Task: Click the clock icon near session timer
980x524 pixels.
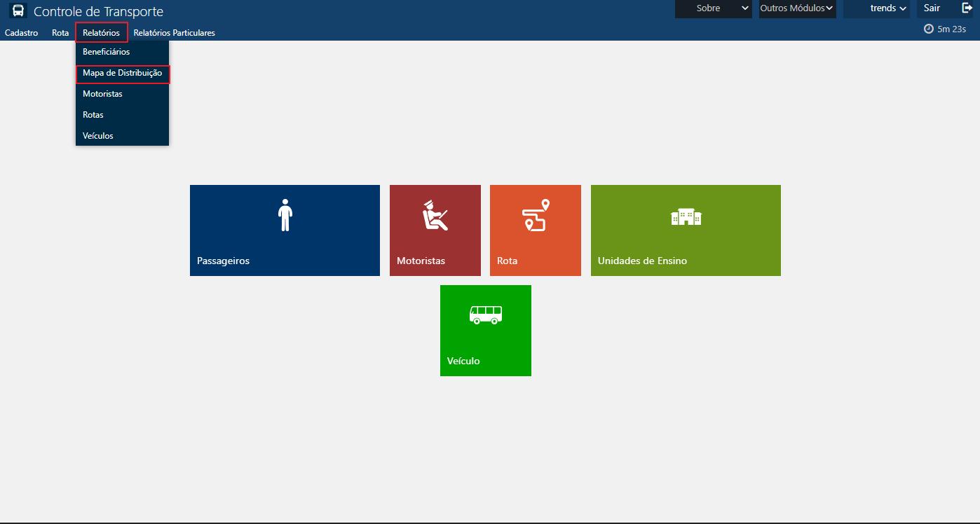Action: coord(929,29)
